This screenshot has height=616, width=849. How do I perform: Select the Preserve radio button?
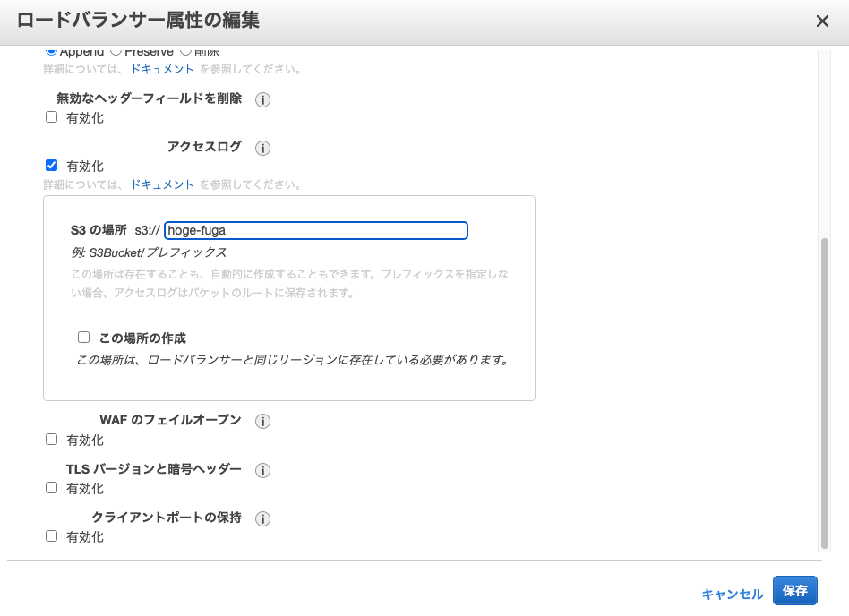116,52
